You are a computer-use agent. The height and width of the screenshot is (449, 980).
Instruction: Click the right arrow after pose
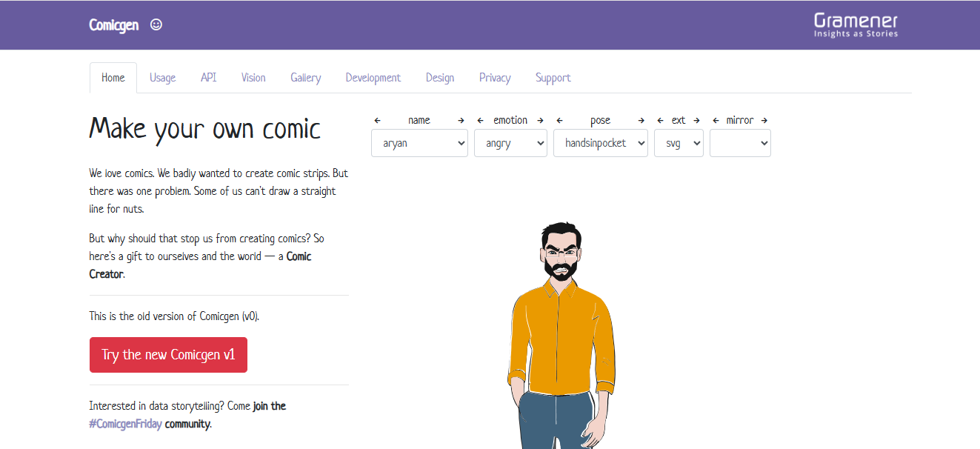tap(641, 120)
